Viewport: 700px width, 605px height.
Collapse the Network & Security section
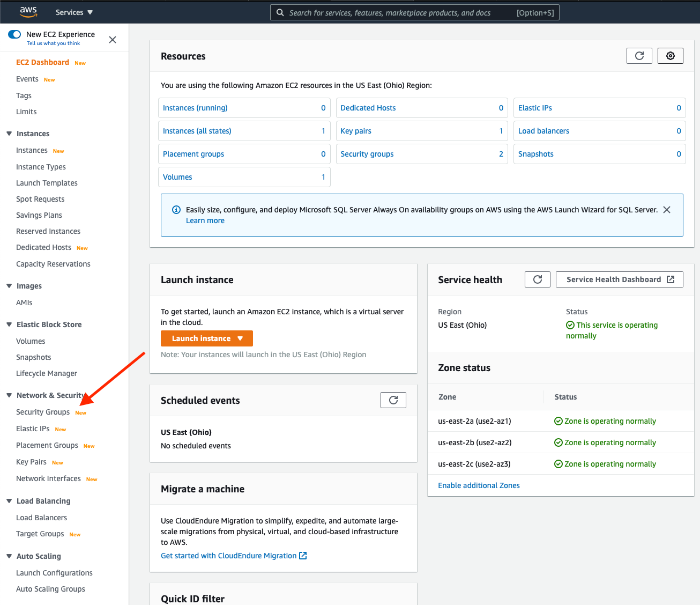[9, 395]
